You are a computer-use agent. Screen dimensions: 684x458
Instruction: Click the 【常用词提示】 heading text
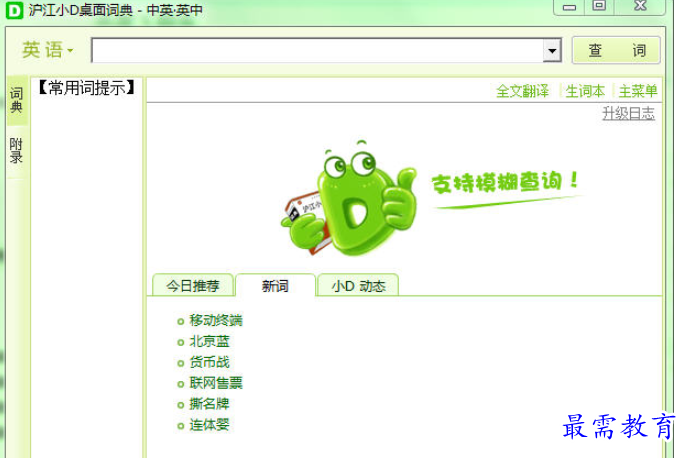pos(86,88)
